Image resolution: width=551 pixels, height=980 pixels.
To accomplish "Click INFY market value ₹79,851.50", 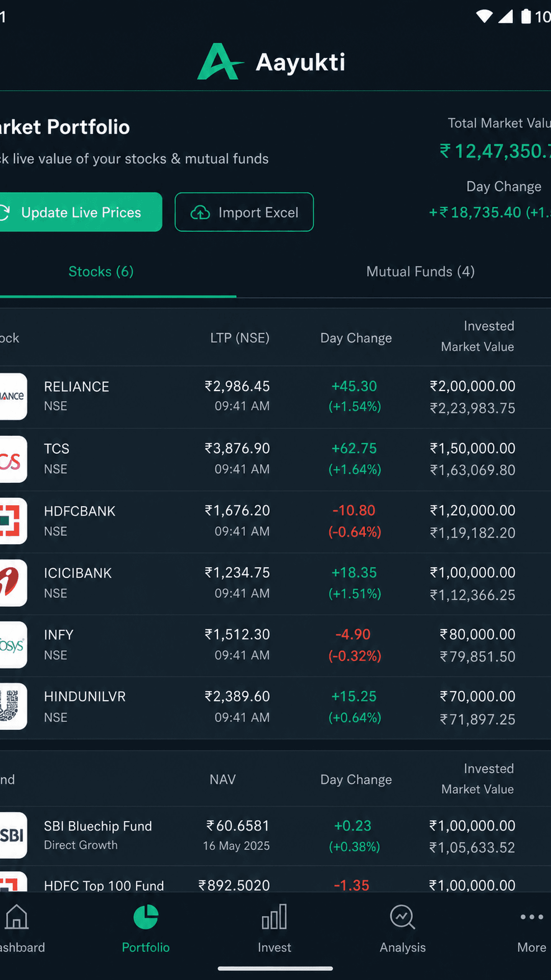I will coord(478,657).
